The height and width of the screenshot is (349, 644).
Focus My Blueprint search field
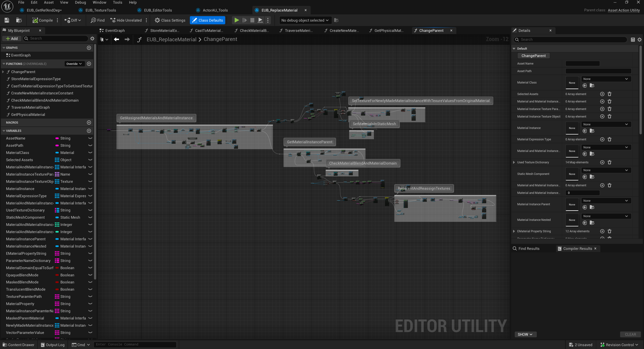[56, 38]
